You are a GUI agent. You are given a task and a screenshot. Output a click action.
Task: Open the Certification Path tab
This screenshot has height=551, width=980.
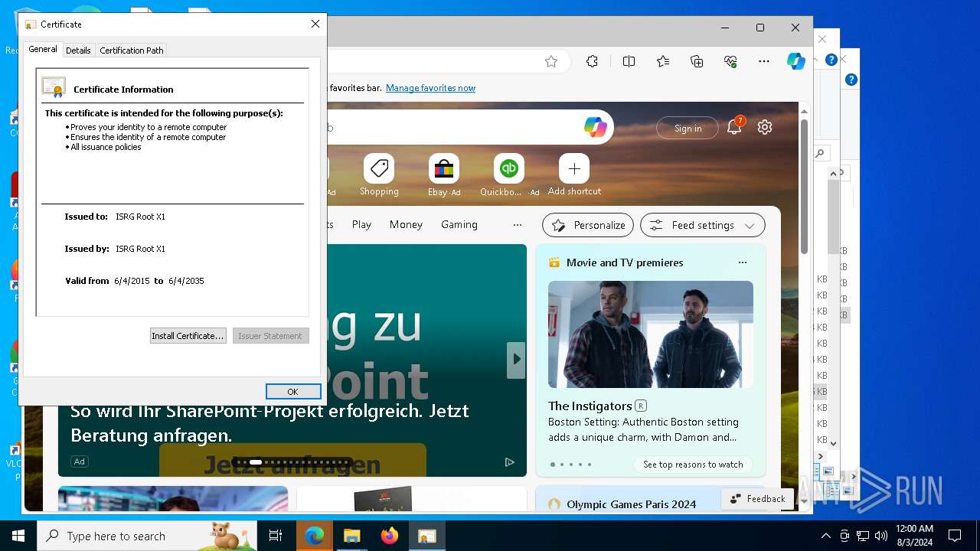(x=132, y=51)
